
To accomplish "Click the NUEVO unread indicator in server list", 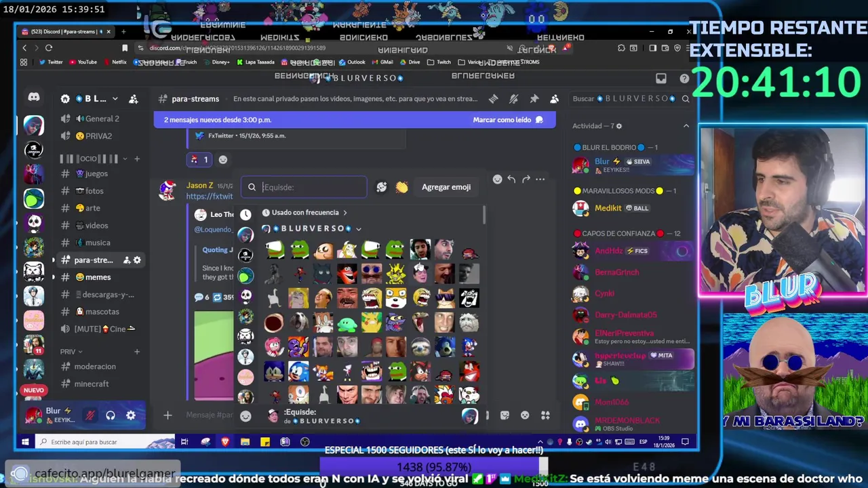I will click(33, 390).
